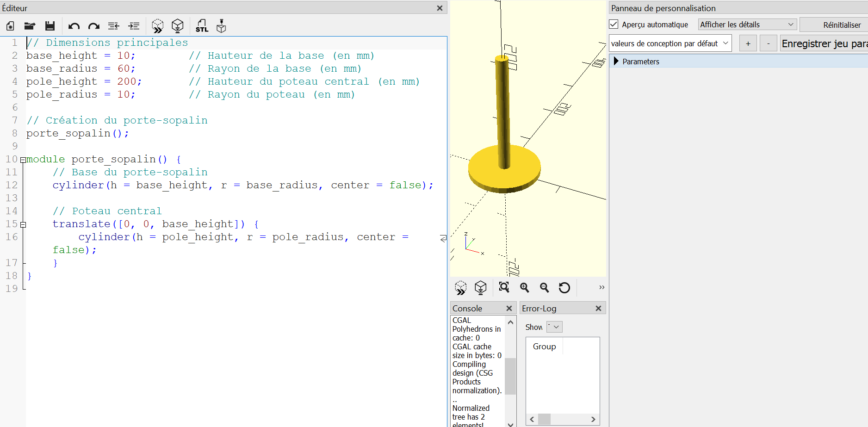This screenshot has height=427, width=868.
Task: Click the "CGAL cache size in bytes: 0" line
Action: click(477, 351)
